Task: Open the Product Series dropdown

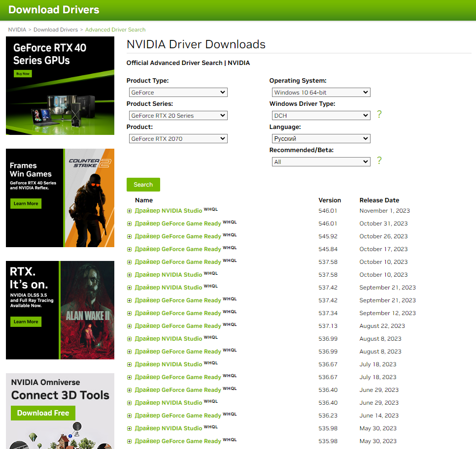Action: 177,116
